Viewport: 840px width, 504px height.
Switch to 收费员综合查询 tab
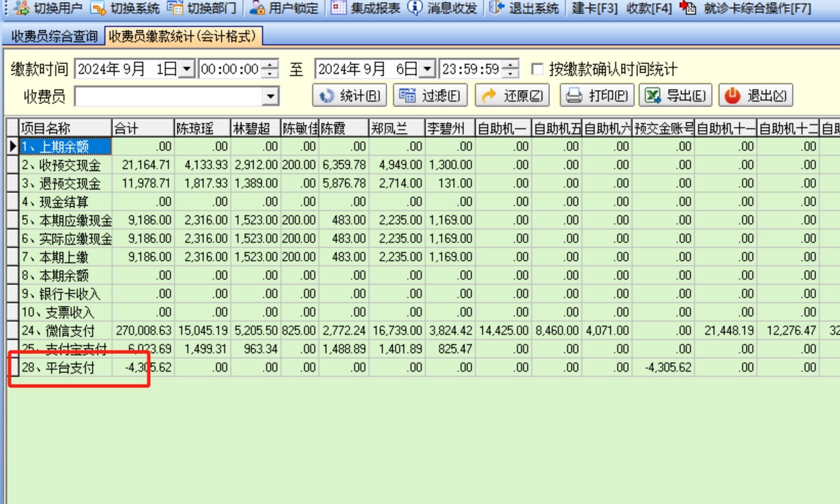click(x=54, y=36)
